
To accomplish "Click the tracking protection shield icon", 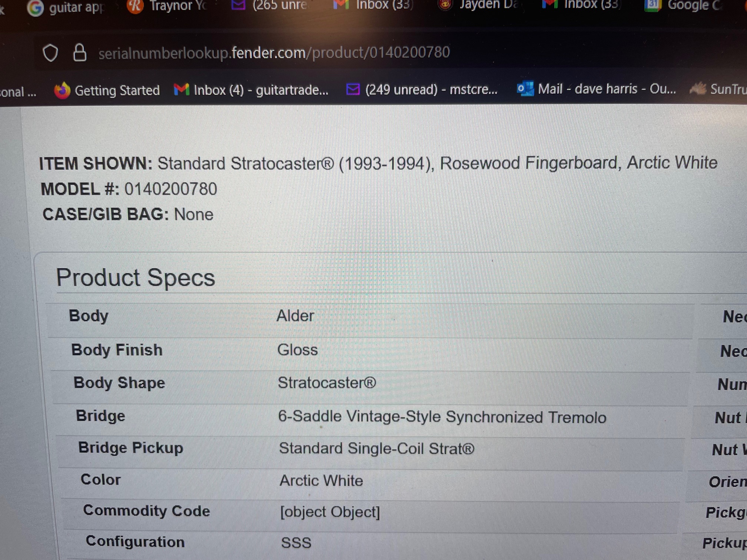I will 50,53.
